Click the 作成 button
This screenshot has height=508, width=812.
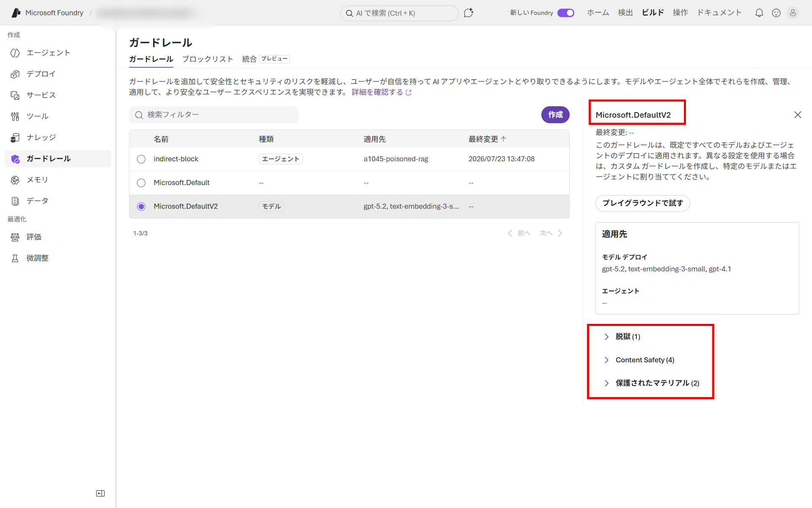(555, 115)
